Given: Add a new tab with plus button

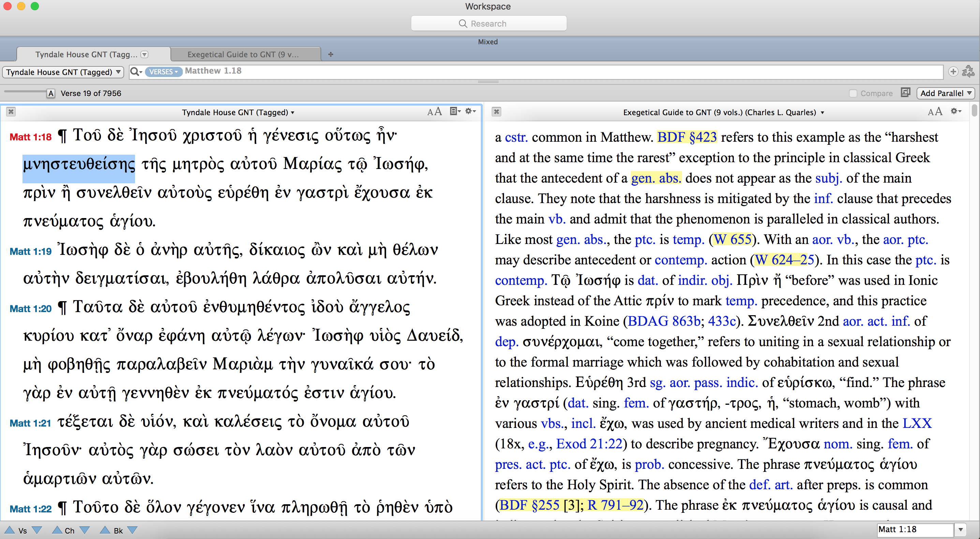Looking at the screenshot, I should click(x=331, y=55).
